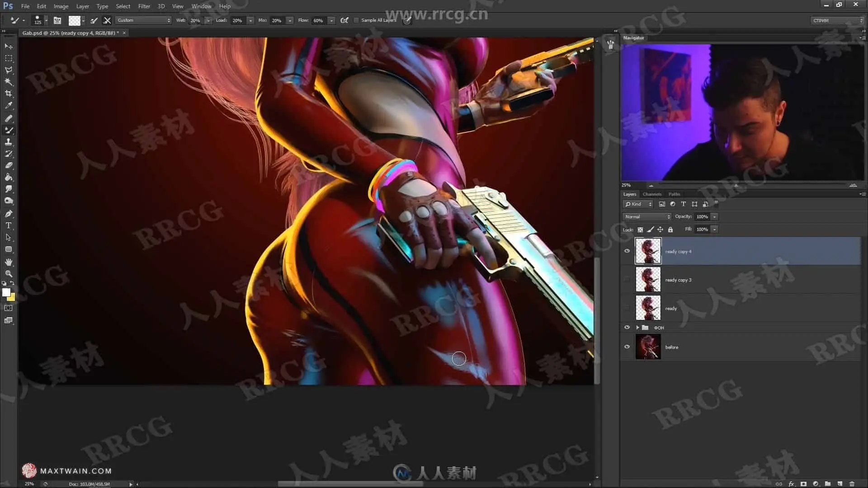
Task: Toggle Lock image pixels brush icon
Action: coord(650,230)
